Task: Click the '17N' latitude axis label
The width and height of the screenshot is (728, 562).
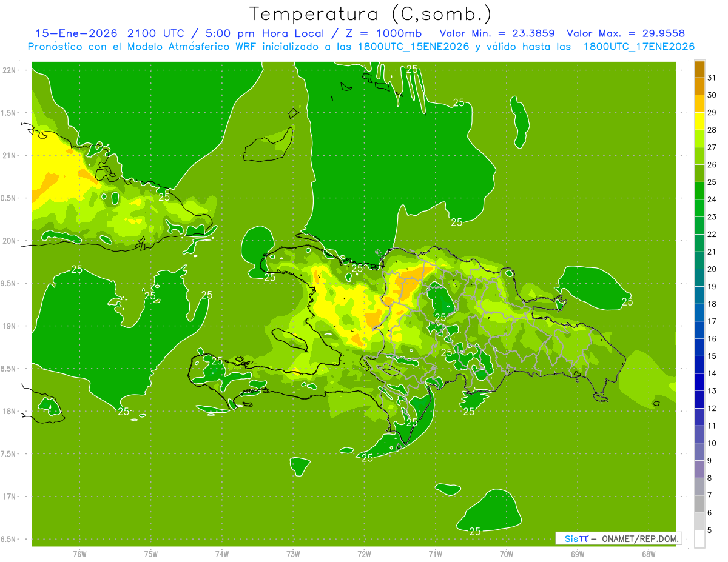Action: (10, 497)
